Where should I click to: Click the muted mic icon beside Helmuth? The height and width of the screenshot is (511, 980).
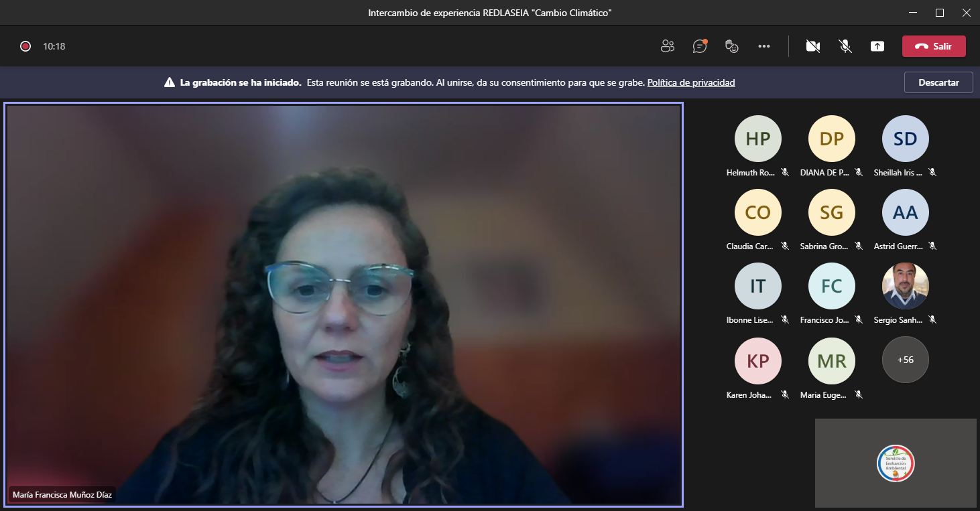[x=785, y=172]
